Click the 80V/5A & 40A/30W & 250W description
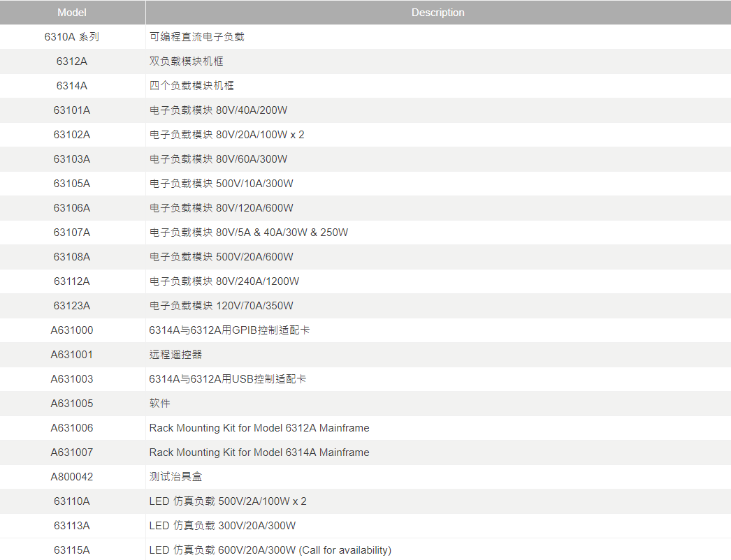Viewport: 731px width, 560px height. point(249,233)
